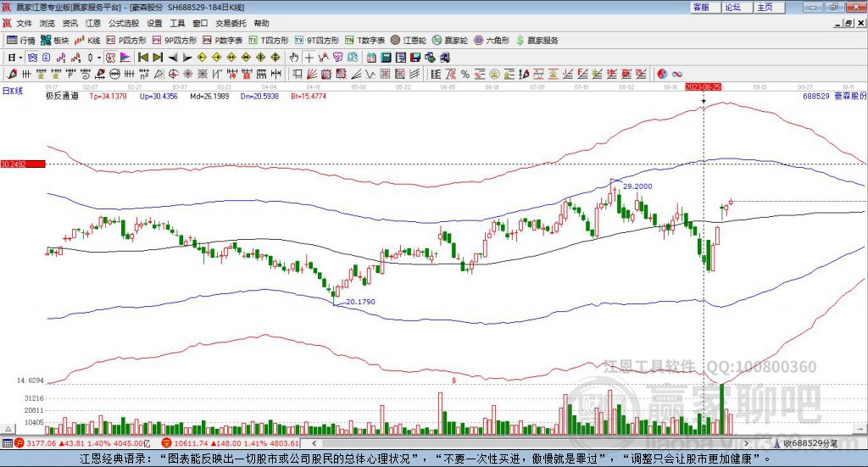The height and width of the screenshot is (467, 868).
Task: Select the hand pan tool
Action: coord(293,58)
